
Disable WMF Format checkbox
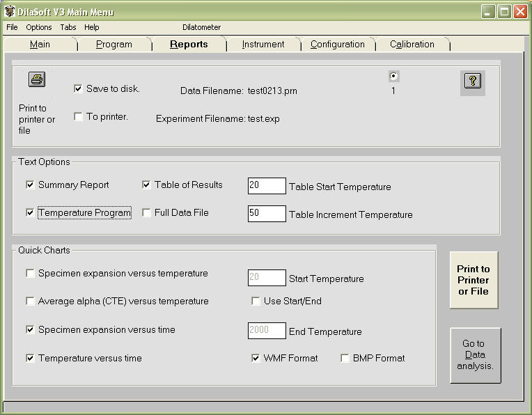coord(256,359)
